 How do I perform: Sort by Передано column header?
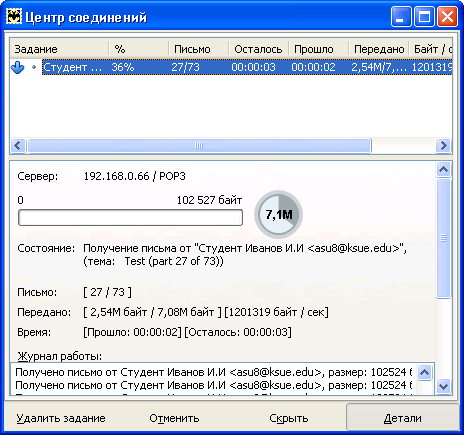(x=379, y=49)
